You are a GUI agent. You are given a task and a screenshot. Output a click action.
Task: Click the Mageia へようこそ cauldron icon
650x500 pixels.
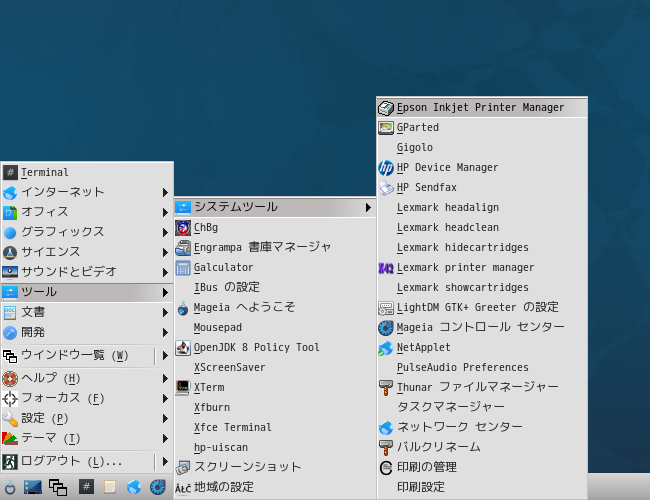click(x=183, y=308)
